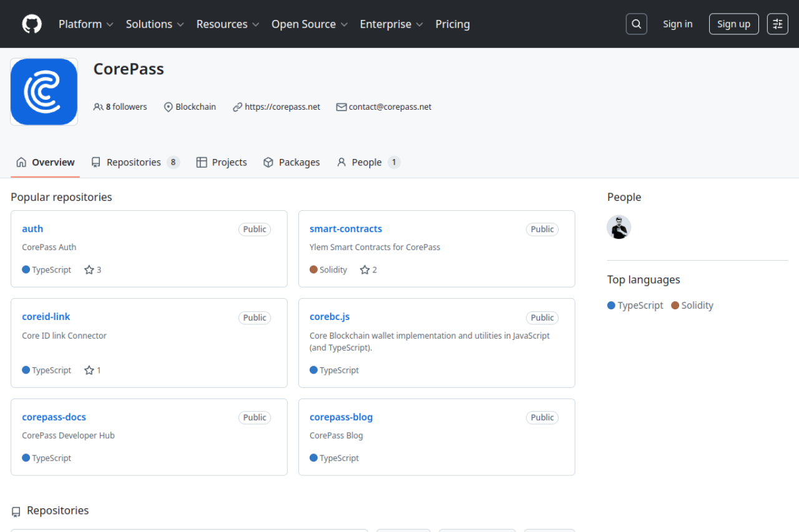Open the search magnifier icon
This screenshot has width=799, height=532.
(636, 24)
